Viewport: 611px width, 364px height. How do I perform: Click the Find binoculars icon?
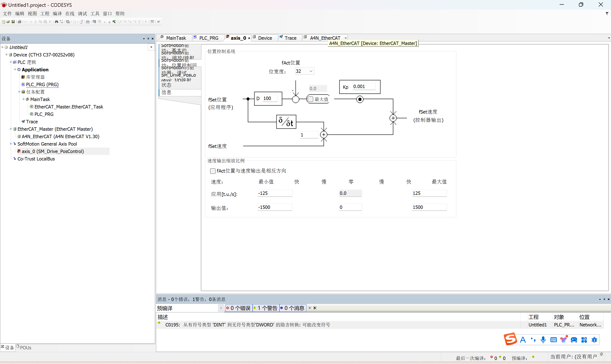[57, 22]
